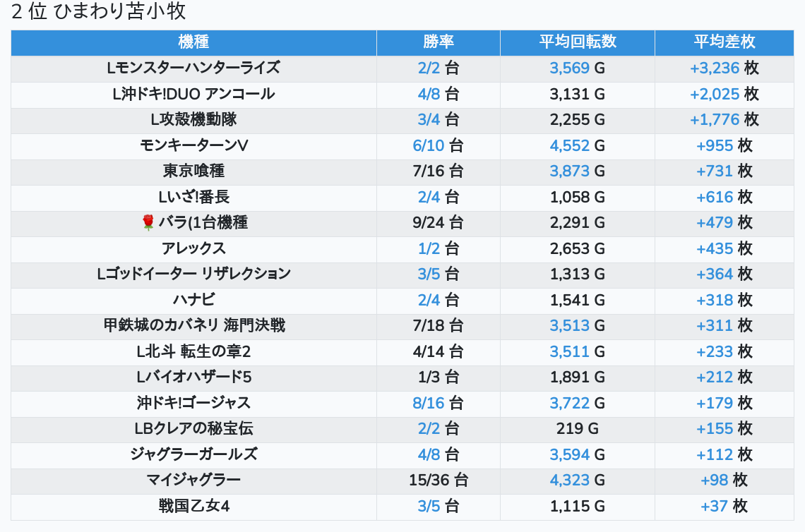The height and width of the screenshot is (532, 805).
Task: Click the 平均回転数 column header
Action: [578, 42]
